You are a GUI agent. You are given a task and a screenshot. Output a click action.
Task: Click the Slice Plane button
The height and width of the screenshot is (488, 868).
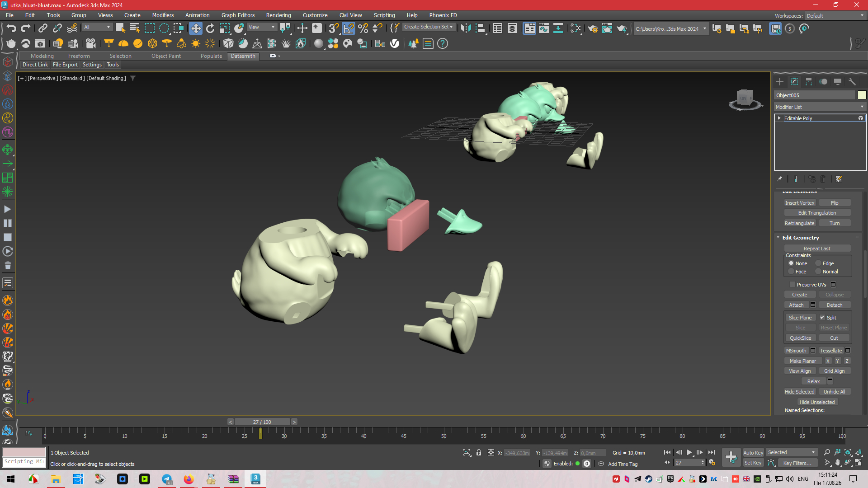coord(800,318)
